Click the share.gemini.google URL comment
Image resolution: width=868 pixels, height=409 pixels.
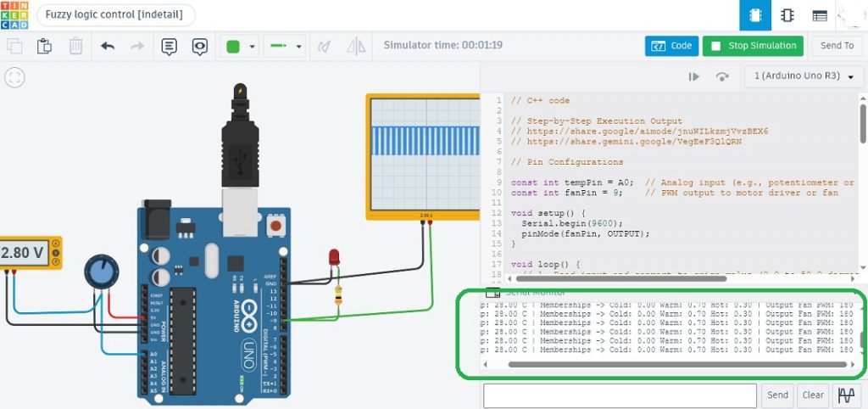(626, 142)
